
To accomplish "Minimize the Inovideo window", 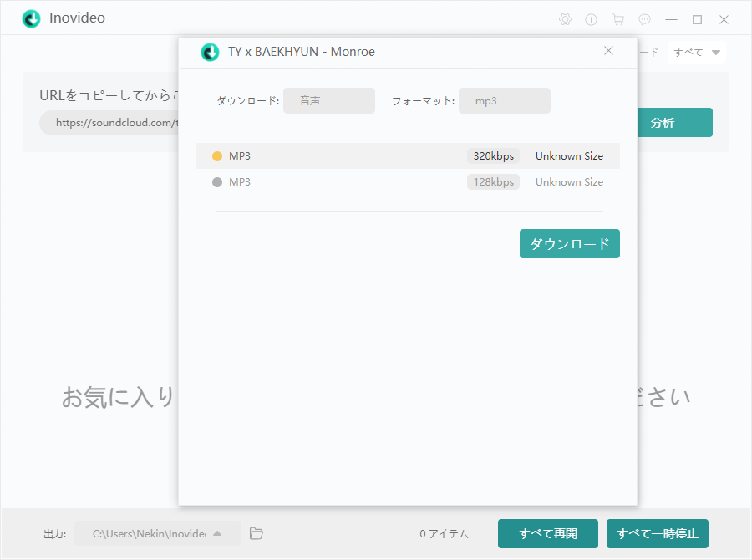I will 672,20.
